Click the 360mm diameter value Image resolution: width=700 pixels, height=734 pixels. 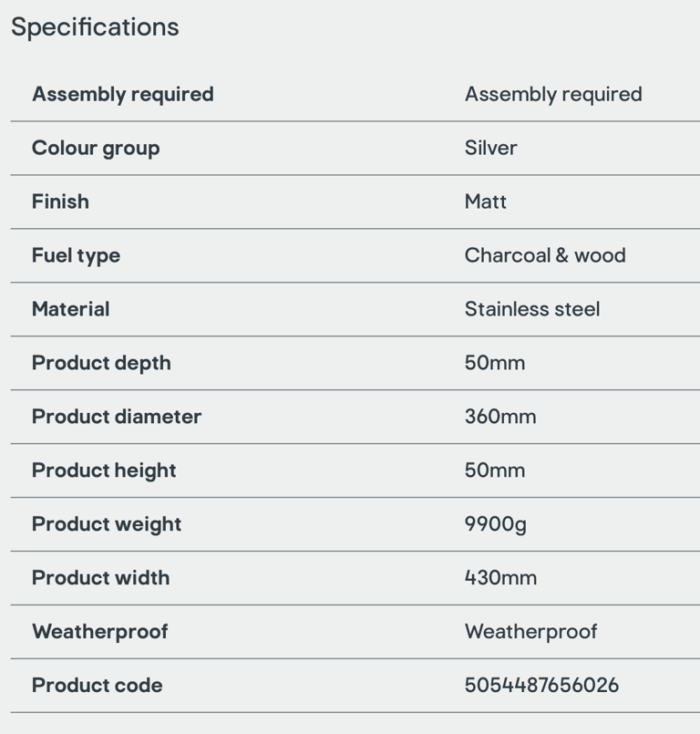[x=500, y=417]
